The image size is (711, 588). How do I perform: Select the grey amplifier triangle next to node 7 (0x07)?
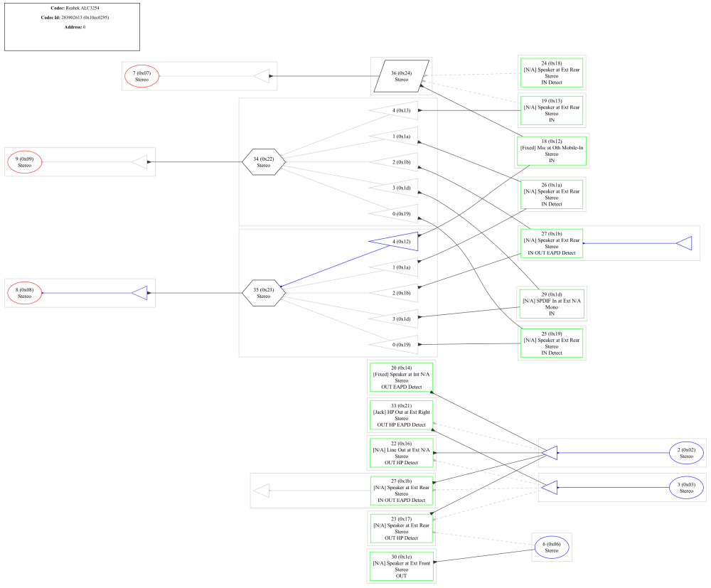pos(262,76)
